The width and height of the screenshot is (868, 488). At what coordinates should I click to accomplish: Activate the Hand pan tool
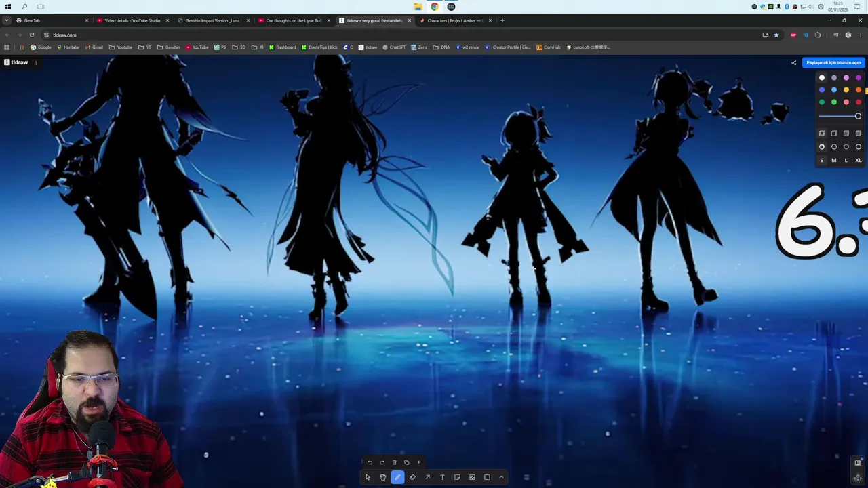coord(382,477)
